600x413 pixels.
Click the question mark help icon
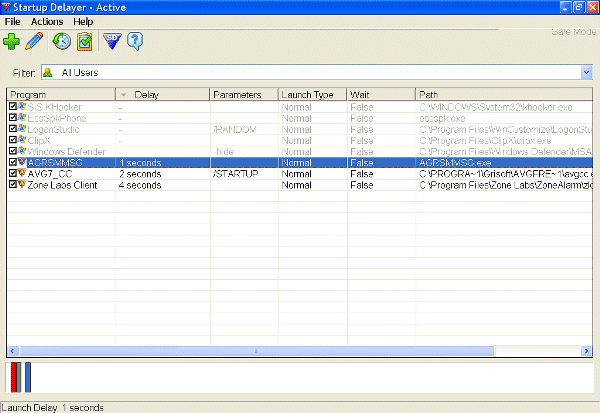coord(135,41)
